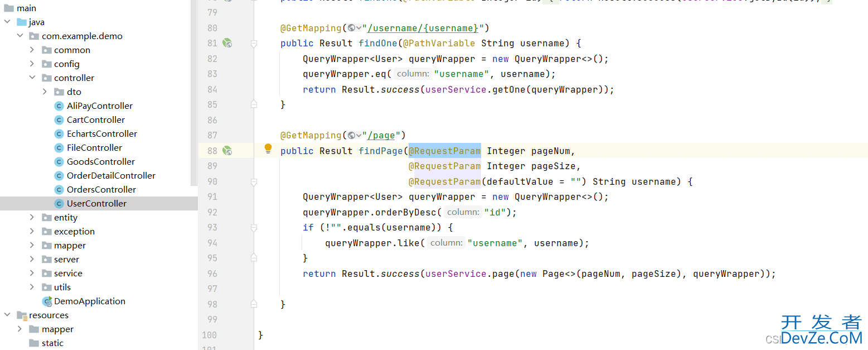Image resolution: width=868 pixels, height=350 pixels.
Task: Expand the utils package
Action: [32, 287]
